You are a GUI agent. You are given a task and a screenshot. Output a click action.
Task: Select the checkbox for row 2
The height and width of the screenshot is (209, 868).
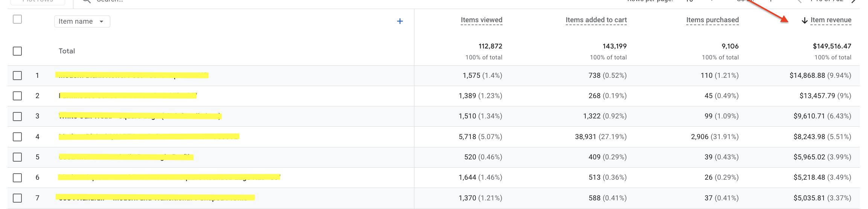[17, 96]
